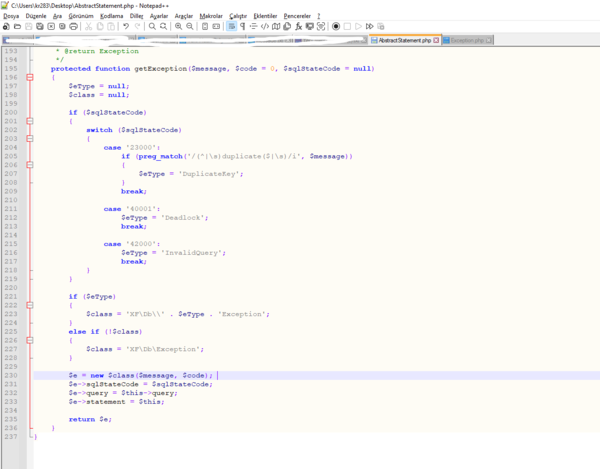This screenshot has width=600, height=469.
Task: Collapse the fold marker at line 222
Action: coord(30,305)
